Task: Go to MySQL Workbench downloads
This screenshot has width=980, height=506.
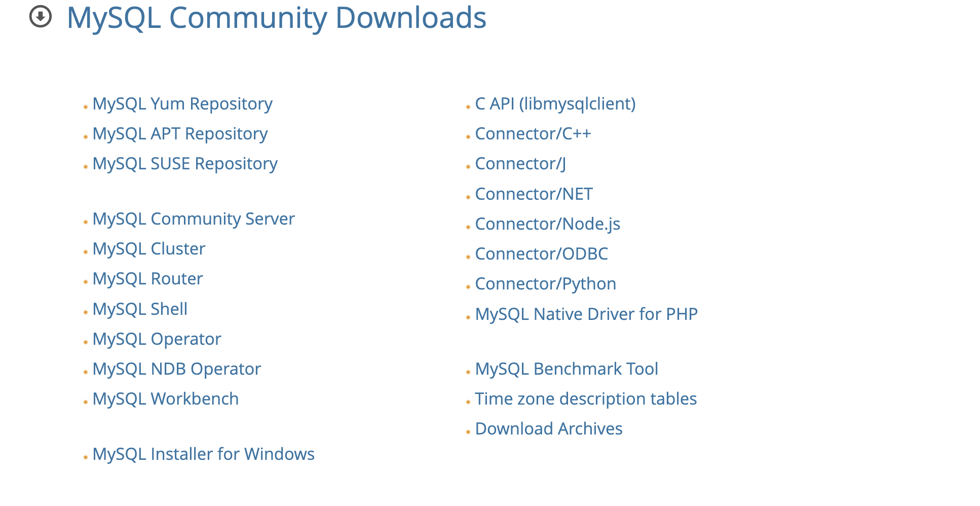Action: [166, 399]
